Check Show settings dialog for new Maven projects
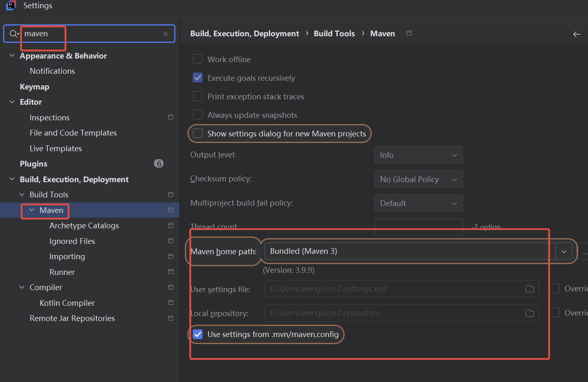Image resolution: width=588 pixels, height=382 pixels. point(198,134)
